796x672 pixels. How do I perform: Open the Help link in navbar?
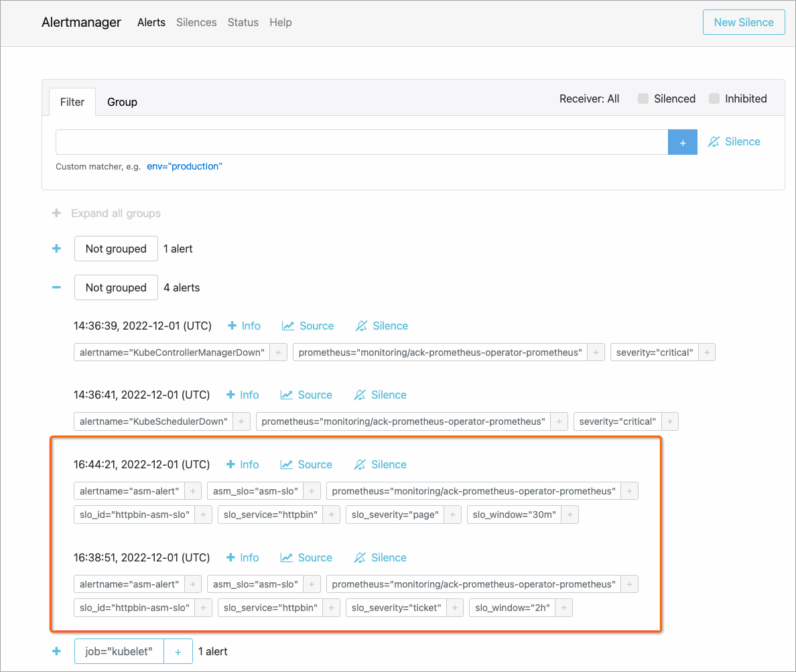coord(280,22)
